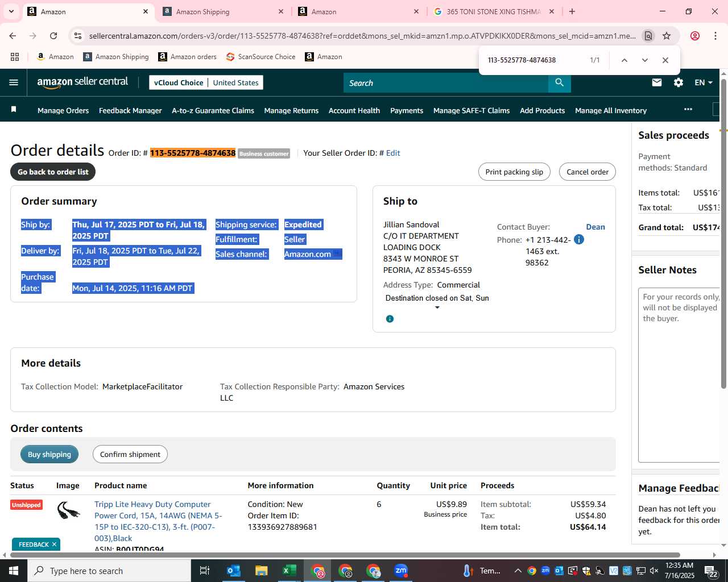Click the Seller Central search field
This screenshot has width=728, height=582.
click(446, 83)
